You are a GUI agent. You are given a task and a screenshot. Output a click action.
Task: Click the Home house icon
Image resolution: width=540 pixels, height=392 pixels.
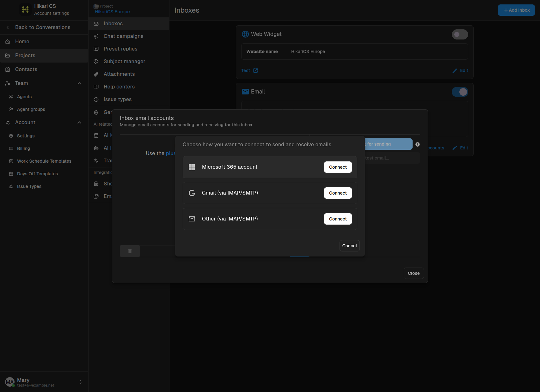coord(8,42)
